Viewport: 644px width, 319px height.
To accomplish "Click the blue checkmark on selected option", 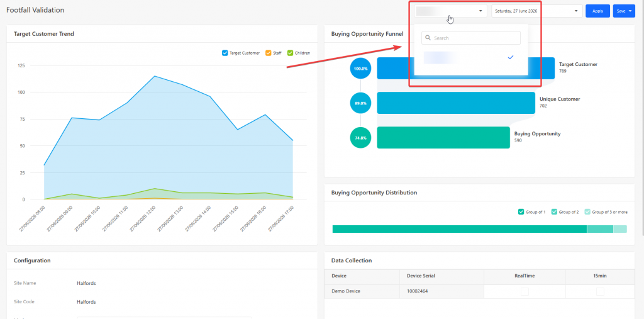I will coord(511,57).
